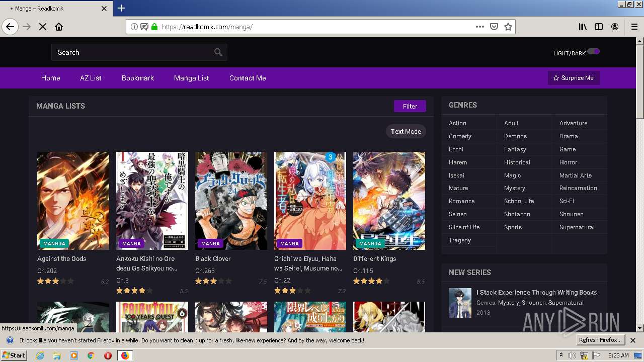
Task: Click the taskbar volume speaker icon
Action: [572, 355]
